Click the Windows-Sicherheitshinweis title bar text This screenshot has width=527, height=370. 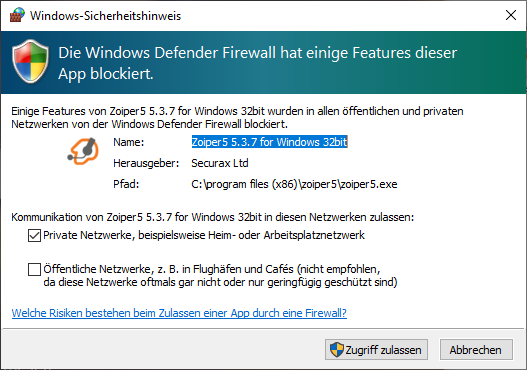click(106, 16)
